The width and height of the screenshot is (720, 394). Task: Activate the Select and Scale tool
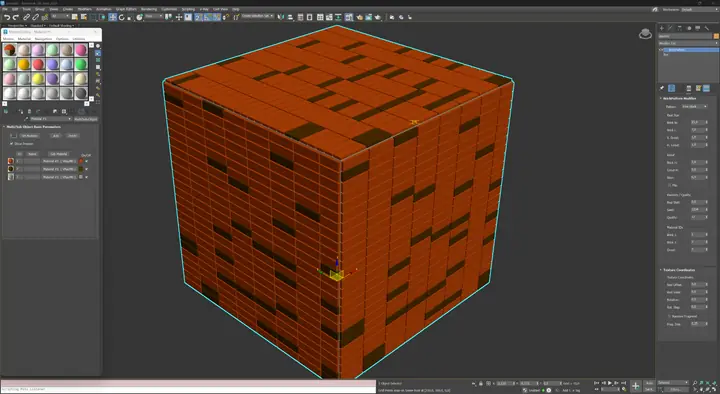click(x=129, y=17)
